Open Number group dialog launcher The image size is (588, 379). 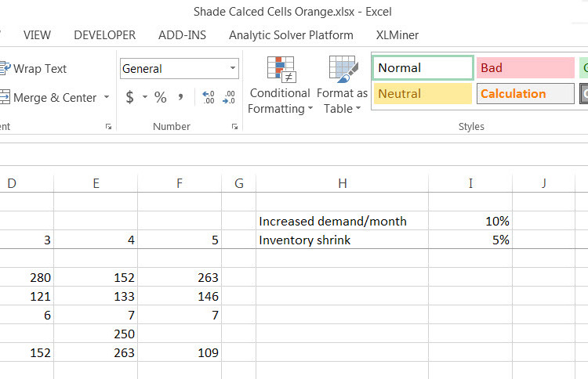click(234, 126)
